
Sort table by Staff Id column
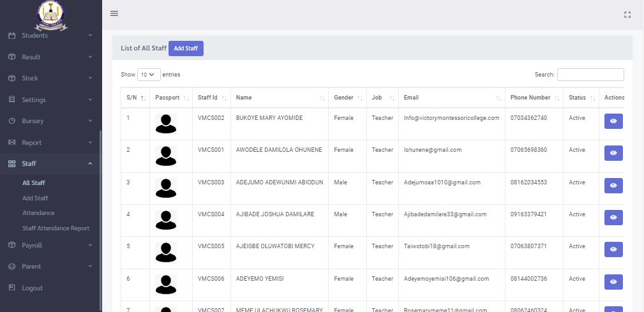tap(211, 98)
